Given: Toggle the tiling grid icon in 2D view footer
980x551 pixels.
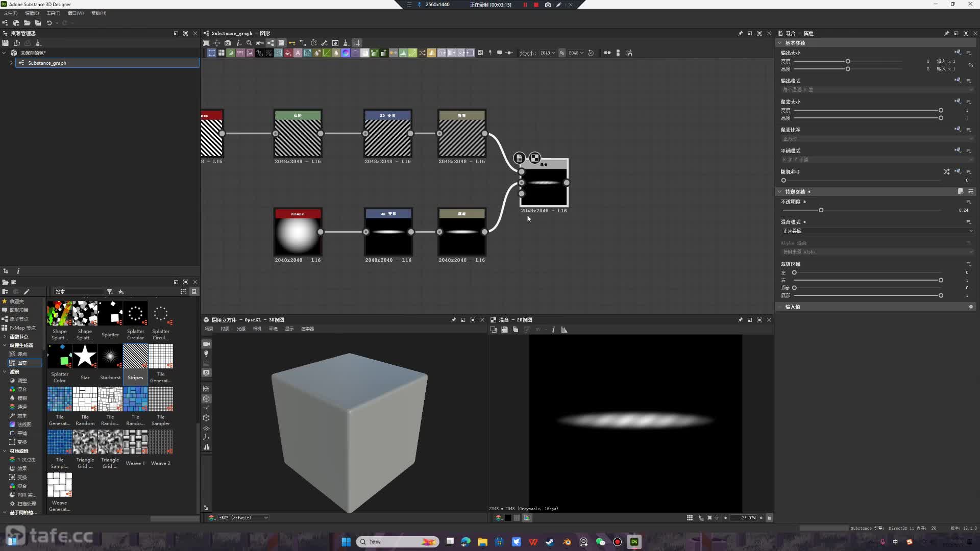Looking at the screenshot, I should click(690, 518).
